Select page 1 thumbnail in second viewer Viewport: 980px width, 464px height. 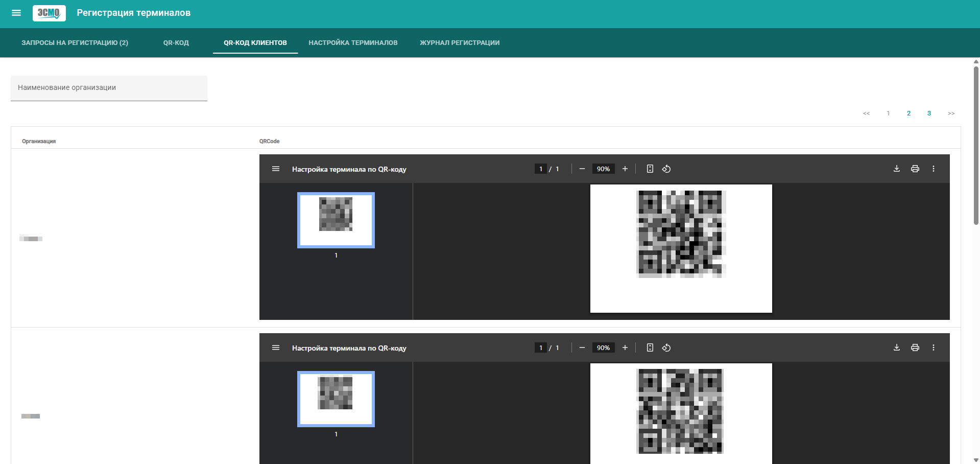pos(336,399)
